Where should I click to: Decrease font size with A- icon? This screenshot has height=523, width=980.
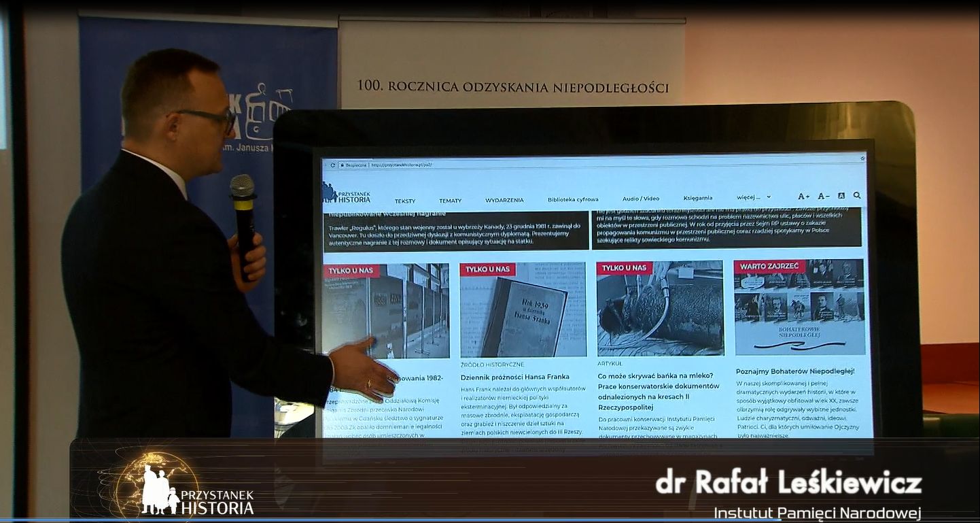823,197
